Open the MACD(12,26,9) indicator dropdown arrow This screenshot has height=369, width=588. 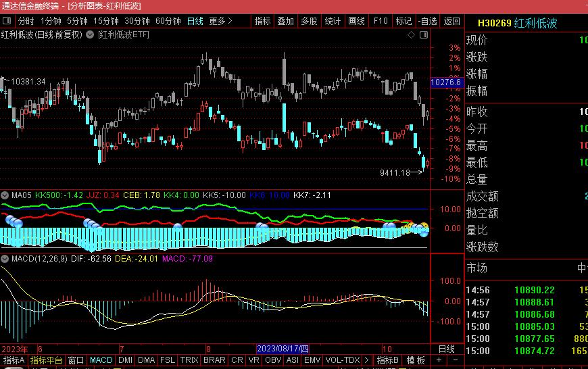click(5, 259)
